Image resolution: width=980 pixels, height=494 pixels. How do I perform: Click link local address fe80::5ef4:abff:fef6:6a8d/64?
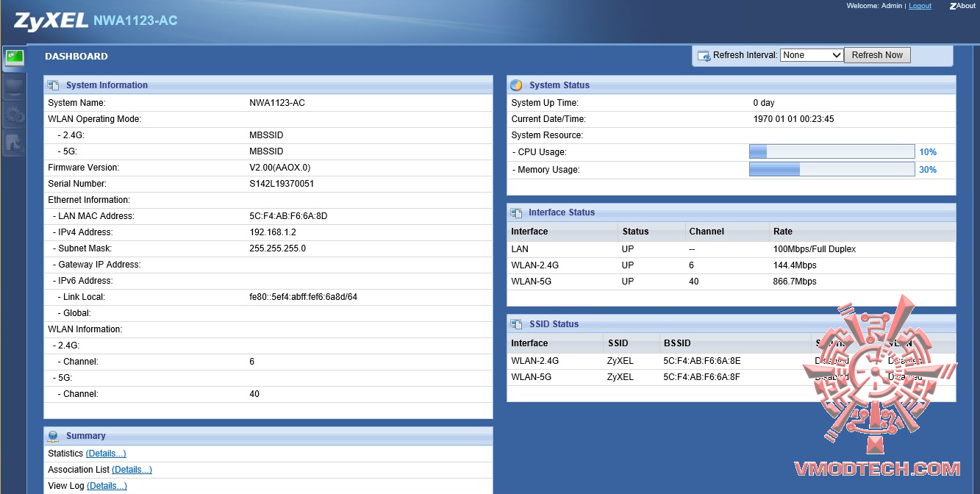pyautogui.click(x=304, y=297)
